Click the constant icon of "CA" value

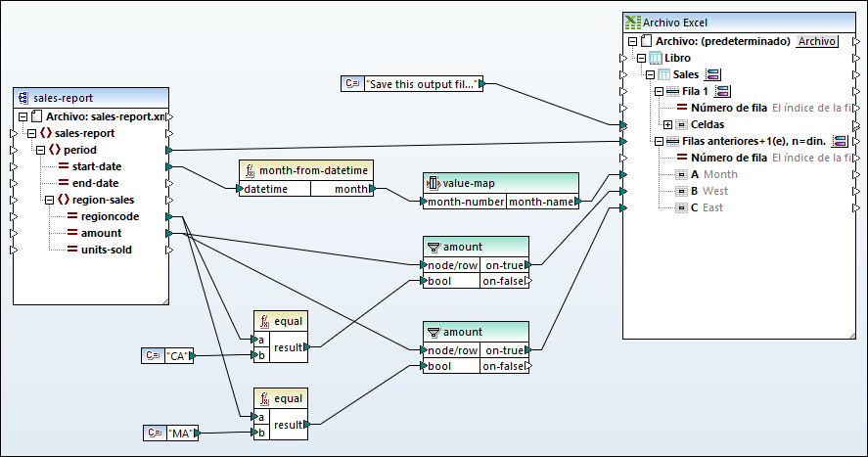pos(153,356)
